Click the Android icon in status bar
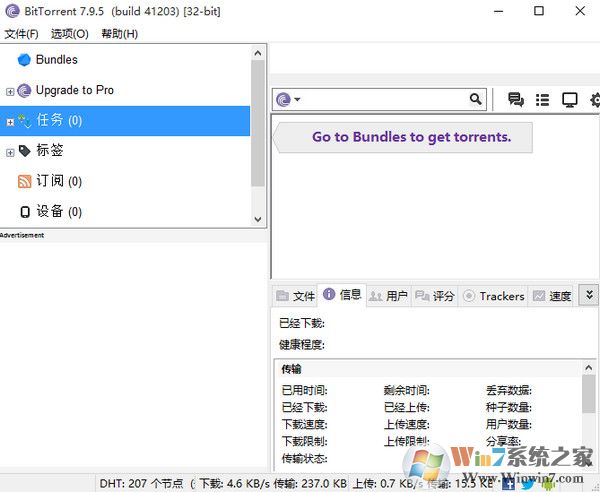 548,484
